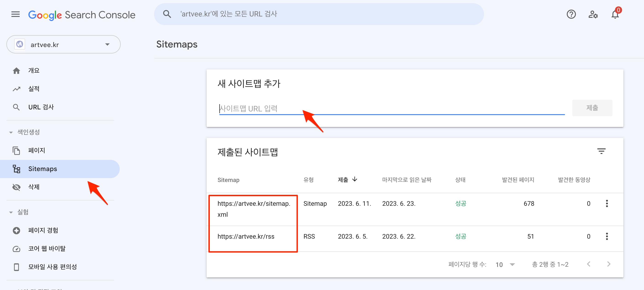Open the hamburger main menu
Screen dimensions: 644x290
tap(16, 14)
